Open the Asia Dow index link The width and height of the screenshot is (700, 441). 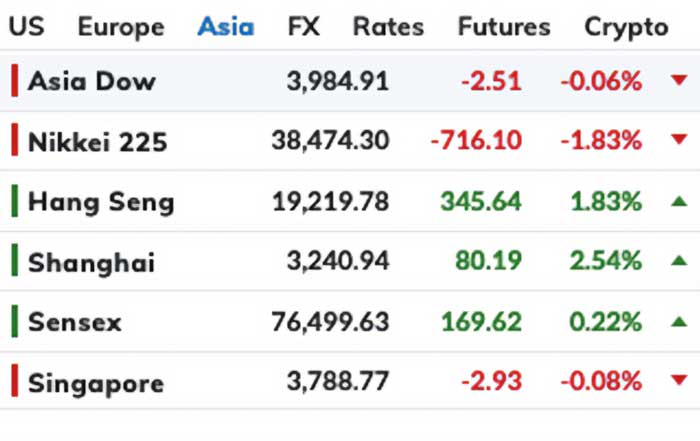pos(92,81)
